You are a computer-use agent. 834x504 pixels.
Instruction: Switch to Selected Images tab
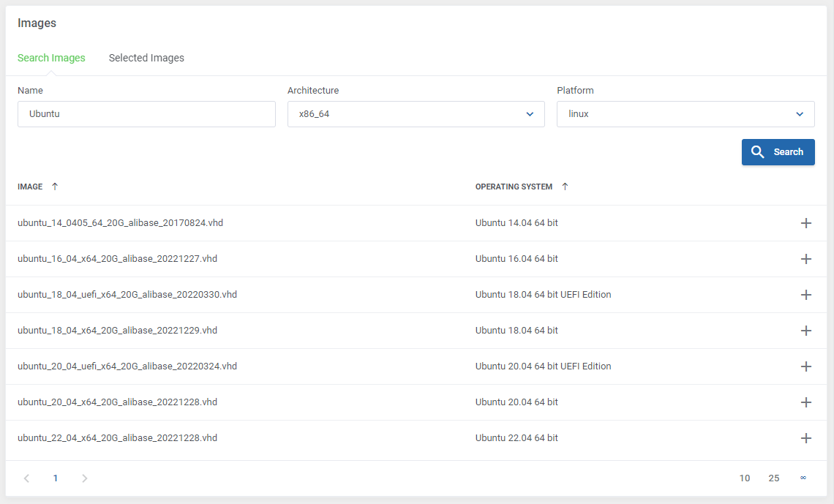coord(146,58)
